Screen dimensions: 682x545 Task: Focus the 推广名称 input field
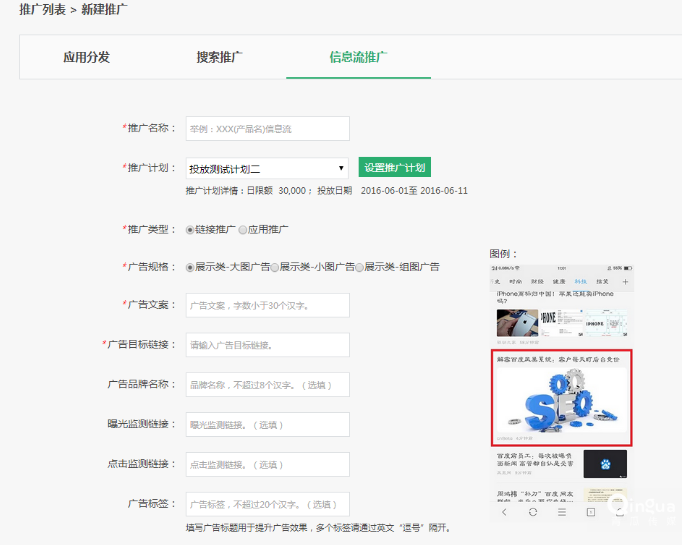coord(267,128)
